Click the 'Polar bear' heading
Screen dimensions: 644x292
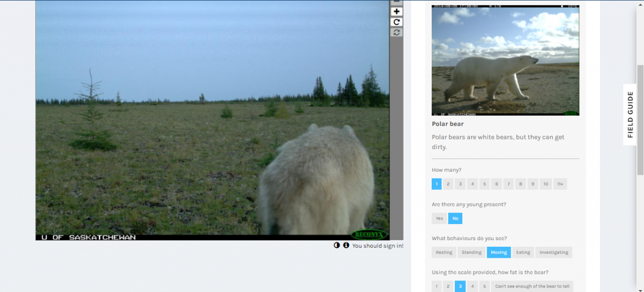pos(448,124)
